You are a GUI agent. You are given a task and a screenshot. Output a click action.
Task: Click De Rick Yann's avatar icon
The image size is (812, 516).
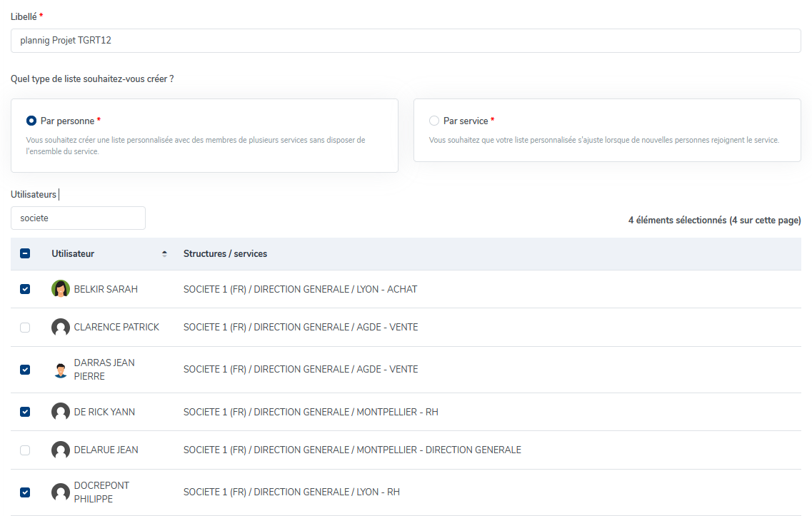point(61,412)
